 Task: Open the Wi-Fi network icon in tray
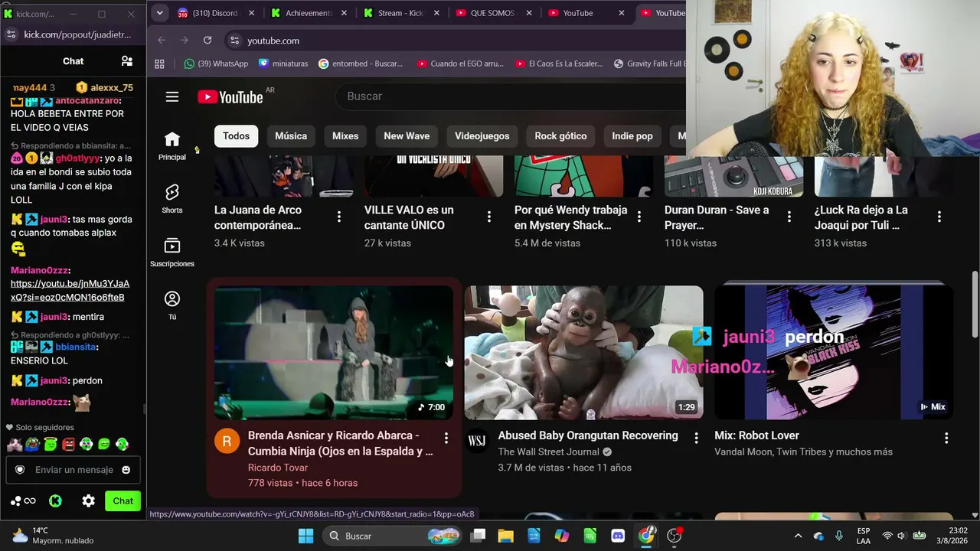tap(887, 536)
